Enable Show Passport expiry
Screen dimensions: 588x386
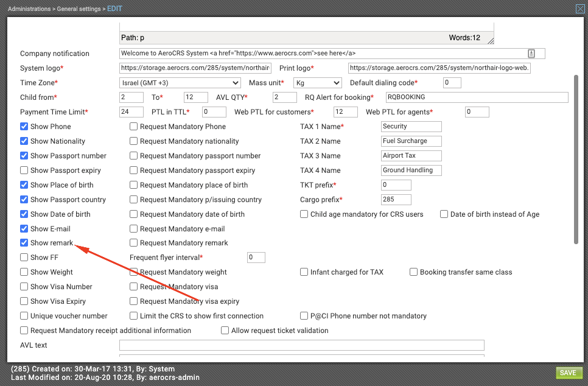(x=24, y=170)
